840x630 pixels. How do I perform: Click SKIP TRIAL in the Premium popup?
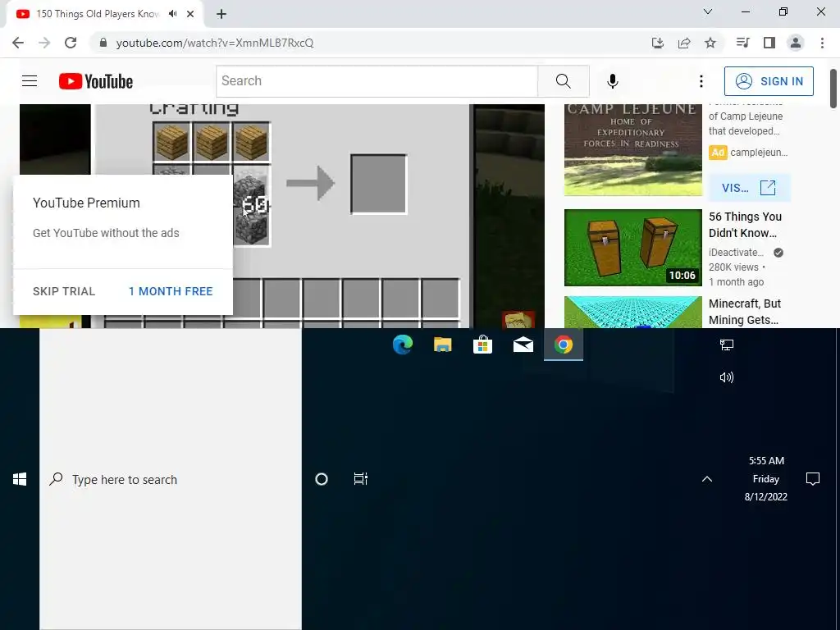tap(64, 291)
